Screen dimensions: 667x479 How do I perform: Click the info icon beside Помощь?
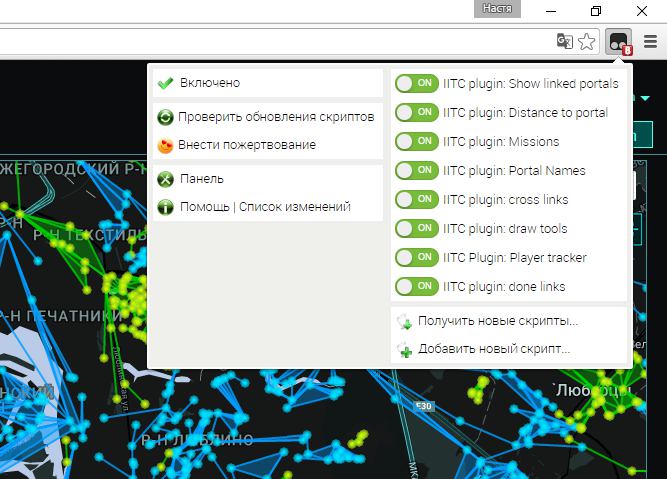(165, 207)
